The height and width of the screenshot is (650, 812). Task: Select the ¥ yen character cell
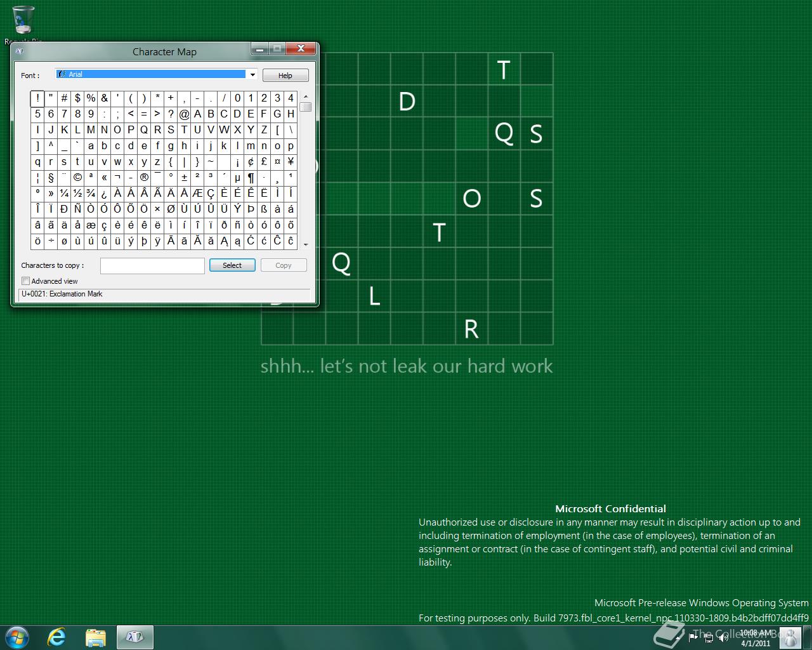[291, 161]
